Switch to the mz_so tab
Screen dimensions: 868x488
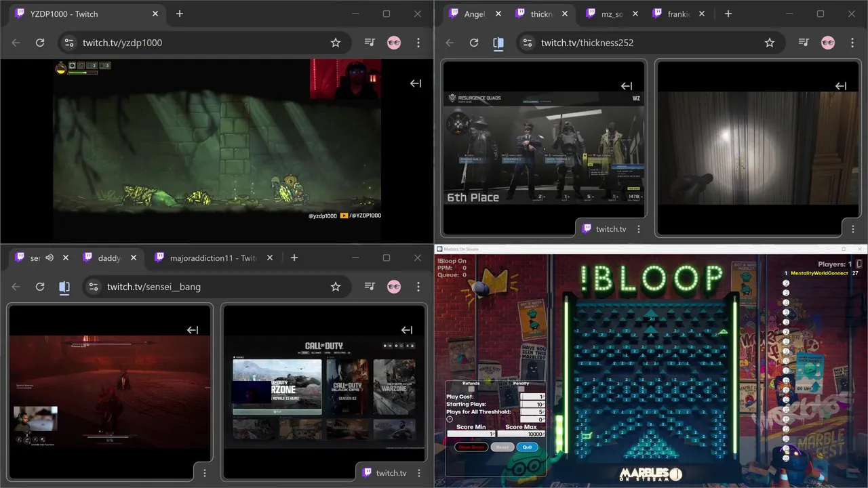(610, 14)
